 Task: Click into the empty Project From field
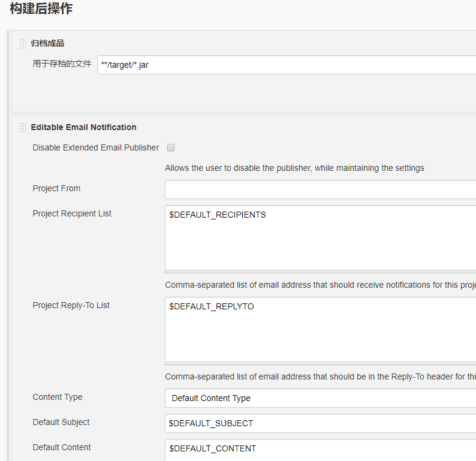(321, 189)
